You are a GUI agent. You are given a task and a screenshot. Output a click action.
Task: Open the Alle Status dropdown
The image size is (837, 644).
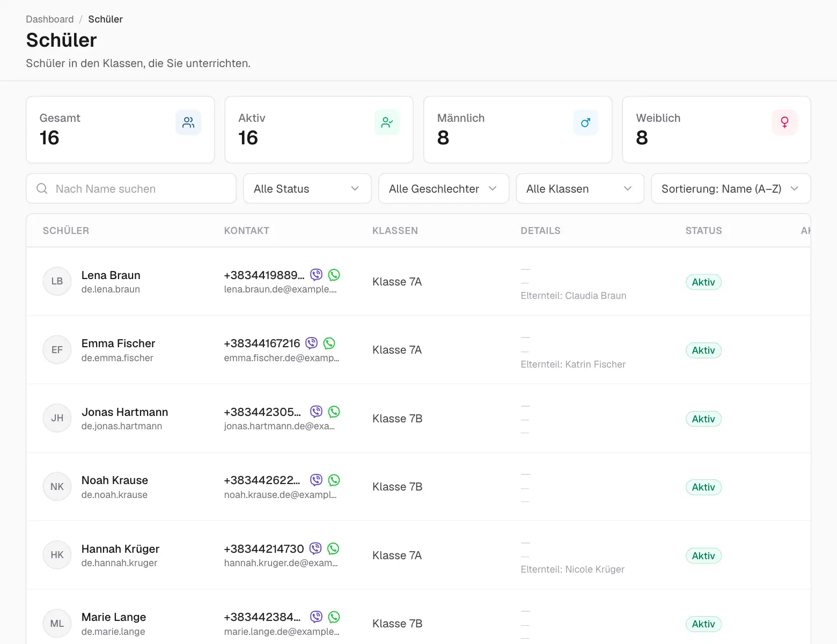(307, 188)
